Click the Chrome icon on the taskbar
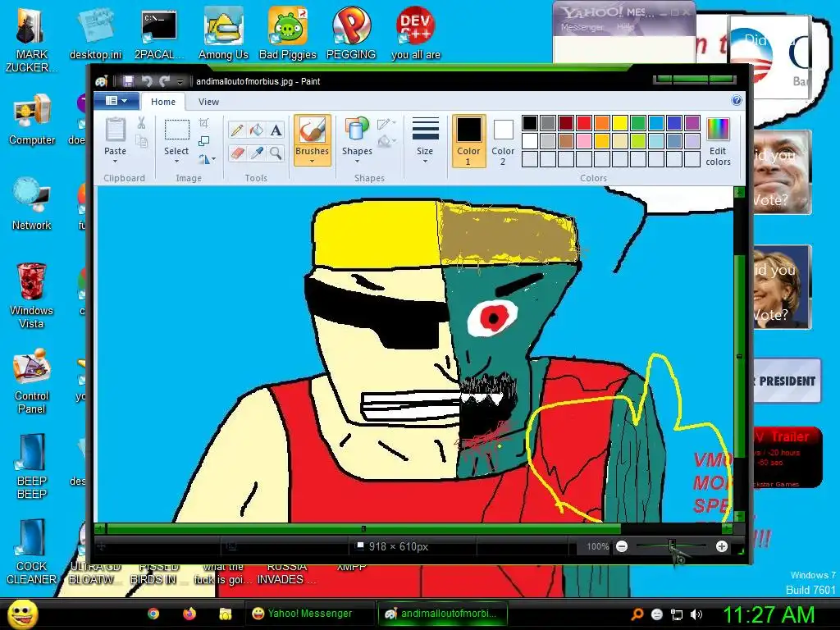The height and width of the screenshot is (630, 840). click(153, 614)
